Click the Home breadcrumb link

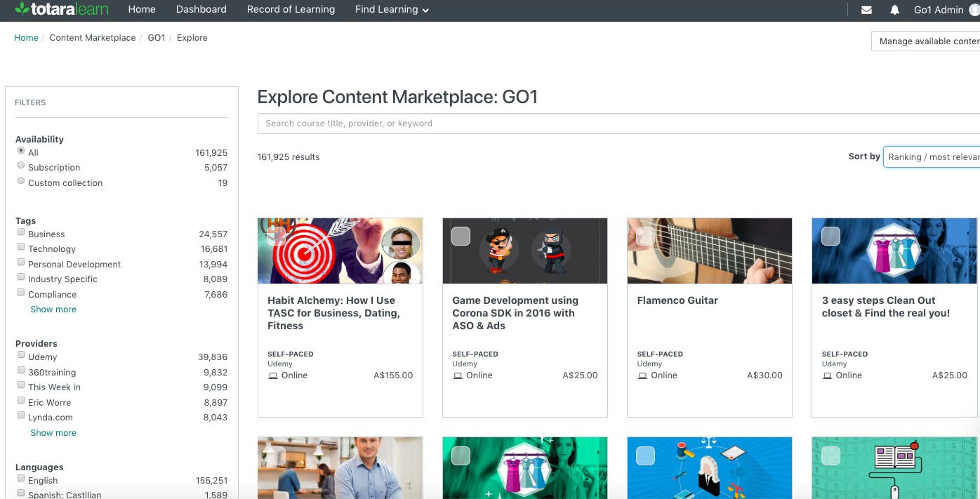[x=26, y=38]
